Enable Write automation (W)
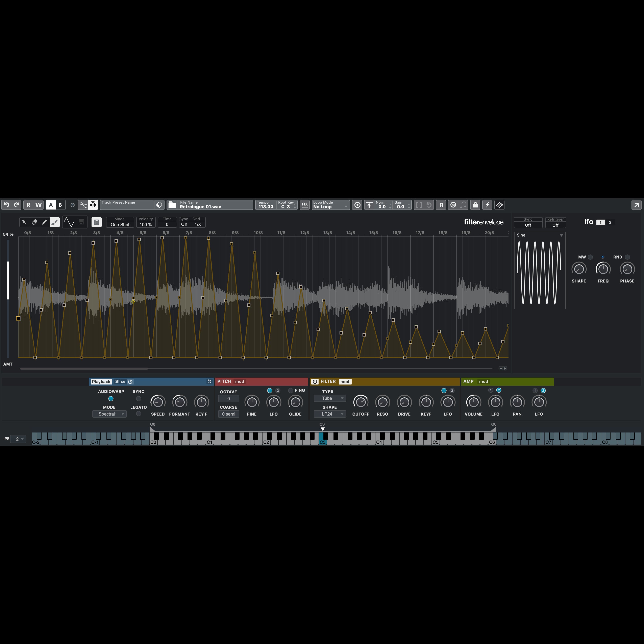Image resolution: width=644 pixels, height=644 pixels. coord(39,205)
